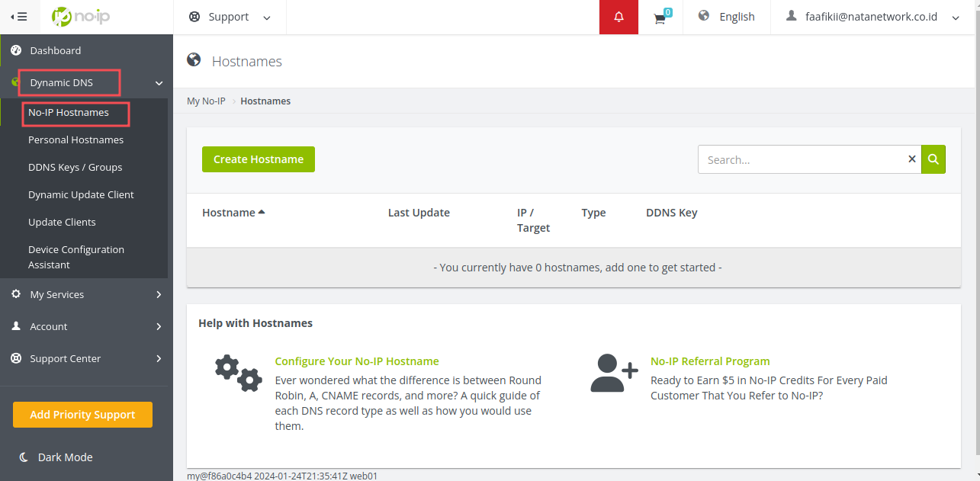980x481 pixels.
Task: Open Personal Hostnames menu item
Action: point(76,139)
